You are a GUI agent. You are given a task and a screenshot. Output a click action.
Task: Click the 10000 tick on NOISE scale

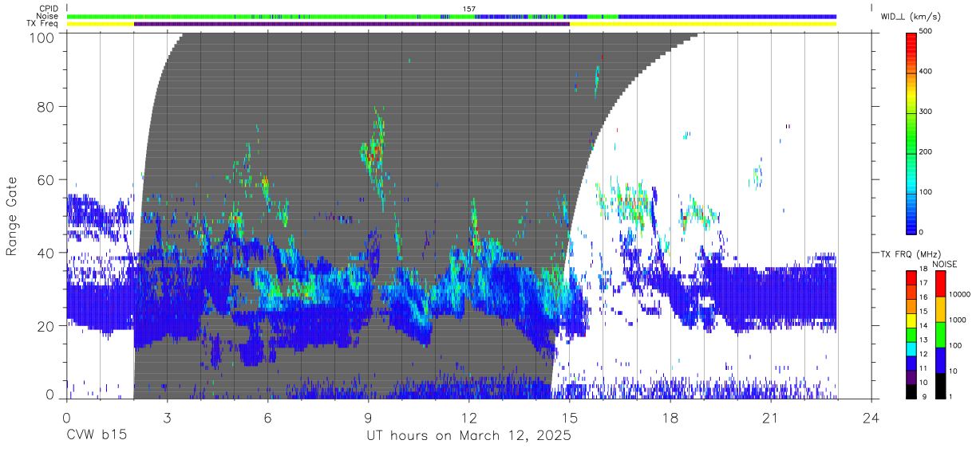coord(960,295)
